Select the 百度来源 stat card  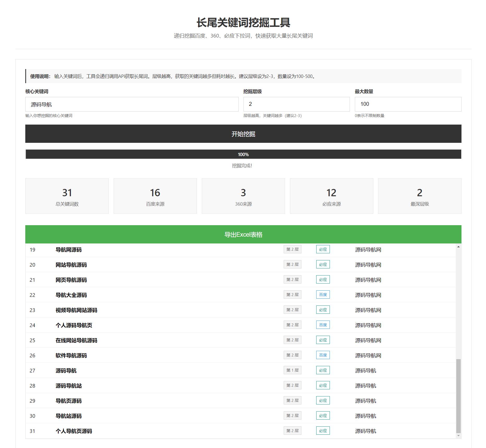(x=155, y=196)
